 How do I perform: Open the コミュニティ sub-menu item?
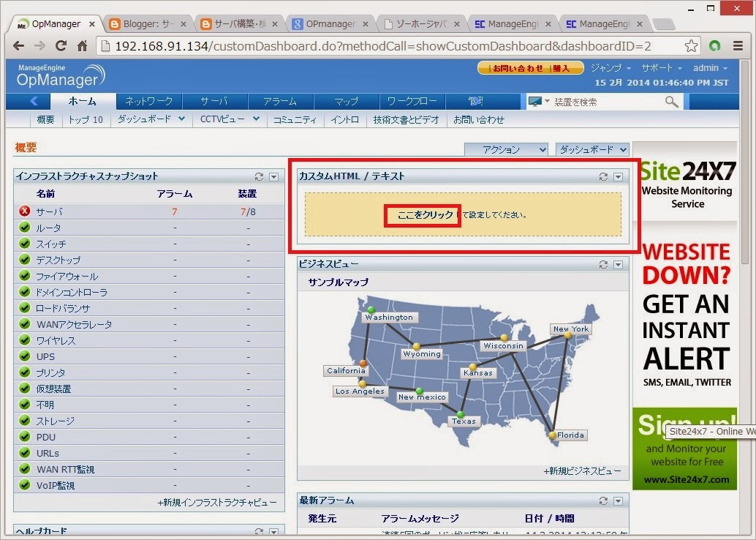pyautogui.click(x=295, y=120)
